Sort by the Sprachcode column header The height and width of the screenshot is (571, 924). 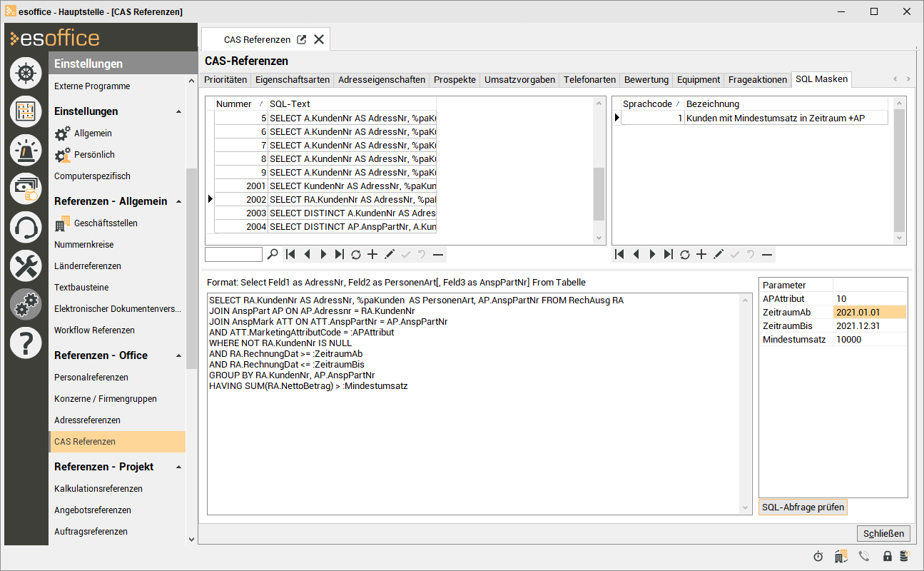pos(652,103)
